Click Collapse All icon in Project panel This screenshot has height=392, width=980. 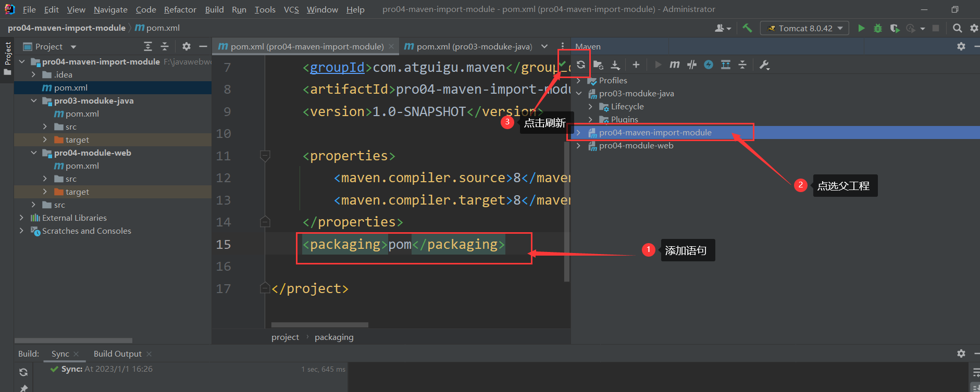tap(165, 46)
